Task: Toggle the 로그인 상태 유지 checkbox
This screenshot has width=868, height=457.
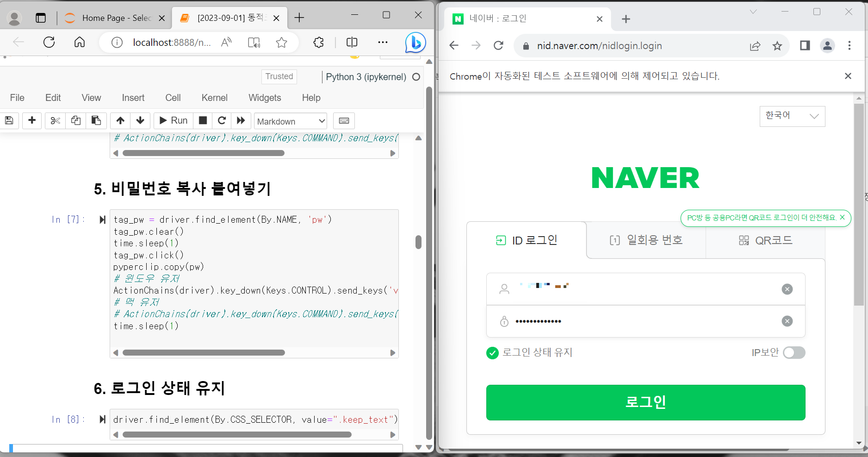Action: coord(492,353)
